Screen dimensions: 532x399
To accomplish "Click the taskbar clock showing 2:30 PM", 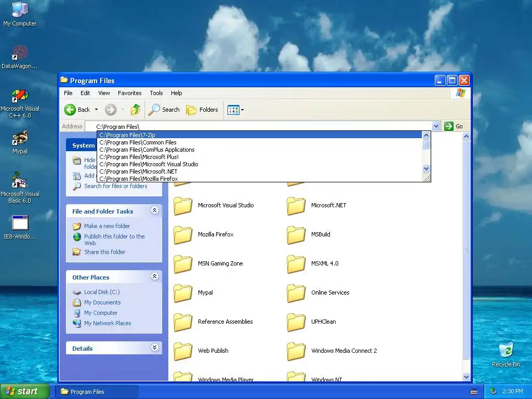I will pyautogui.click(x=512, y=391).
